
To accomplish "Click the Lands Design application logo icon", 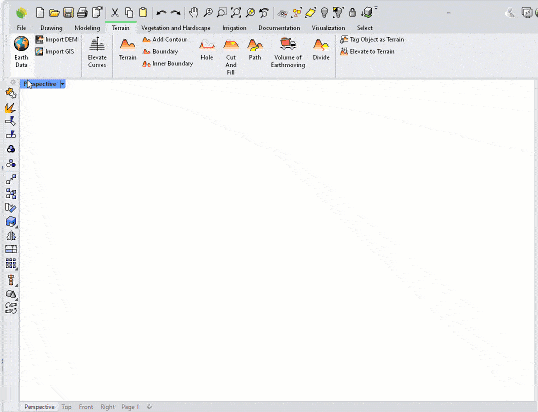I will click(x=21, y=13).
